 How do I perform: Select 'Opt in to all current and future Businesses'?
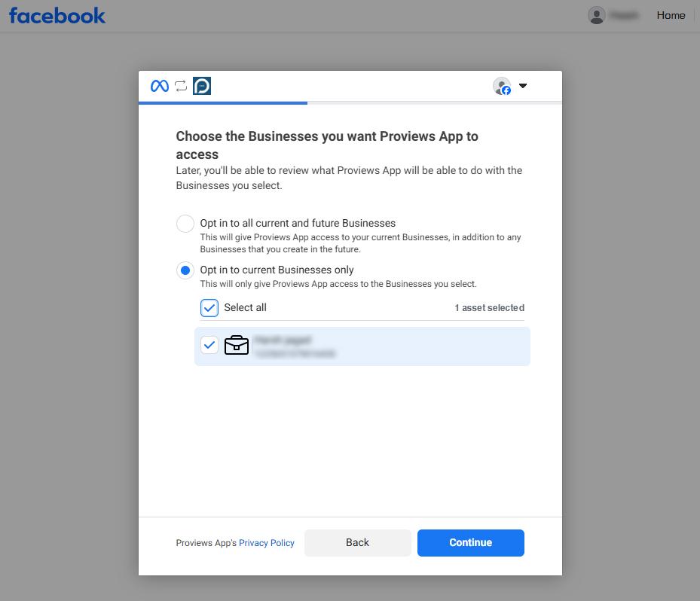coord(185,224)
